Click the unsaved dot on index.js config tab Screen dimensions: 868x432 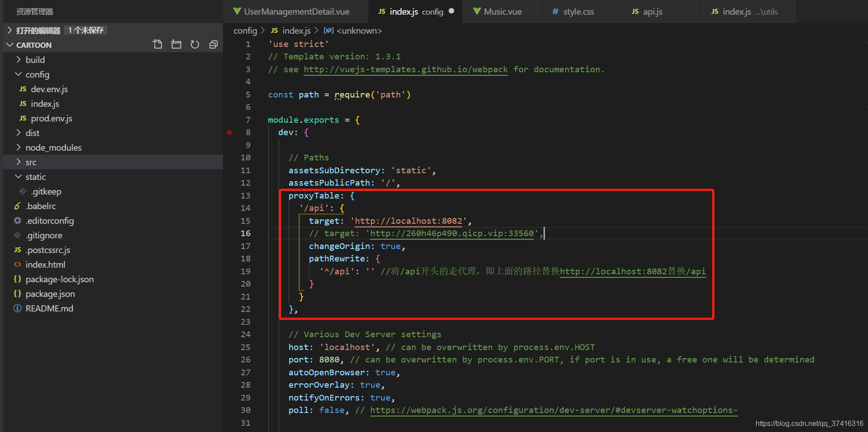click(x=451, y=11)
